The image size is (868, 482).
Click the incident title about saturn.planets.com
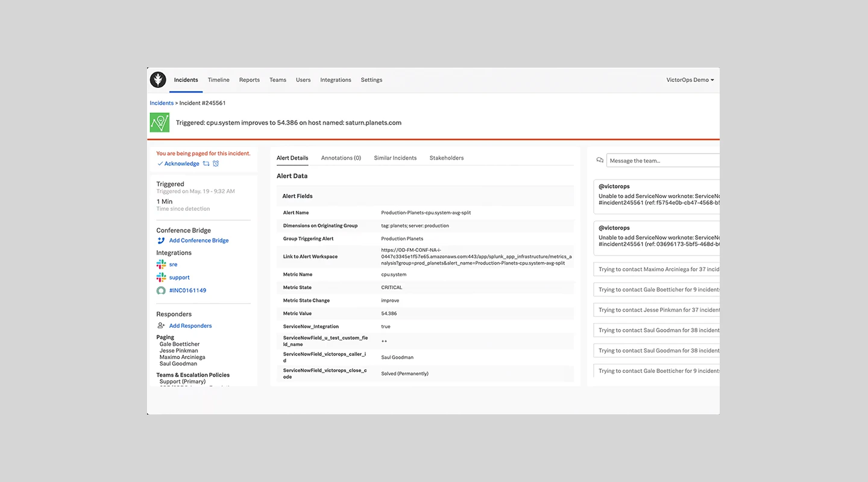click(x=289, y=122)
